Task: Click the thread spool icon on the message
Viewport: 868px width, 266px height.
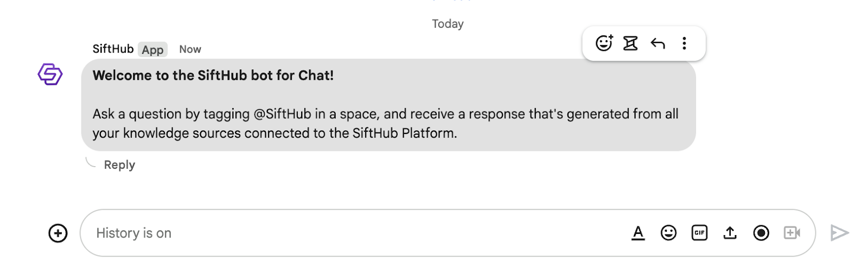Action: pos(630,43)
